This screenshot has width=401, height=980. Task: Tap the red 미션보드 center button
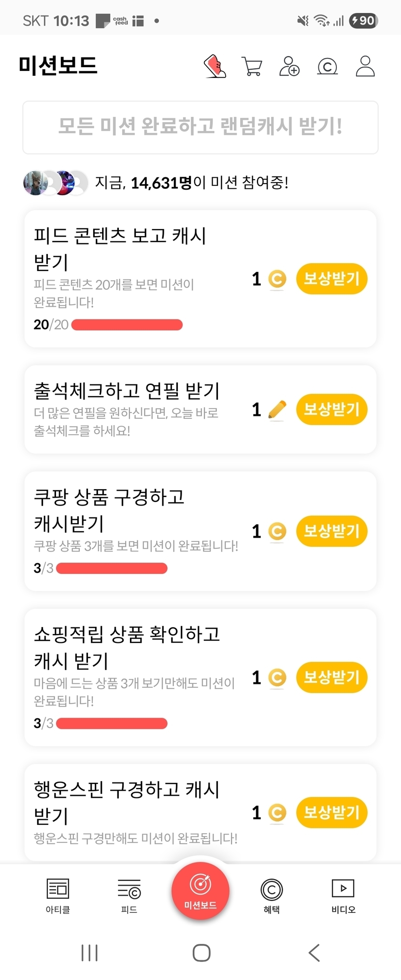(200, 890)
